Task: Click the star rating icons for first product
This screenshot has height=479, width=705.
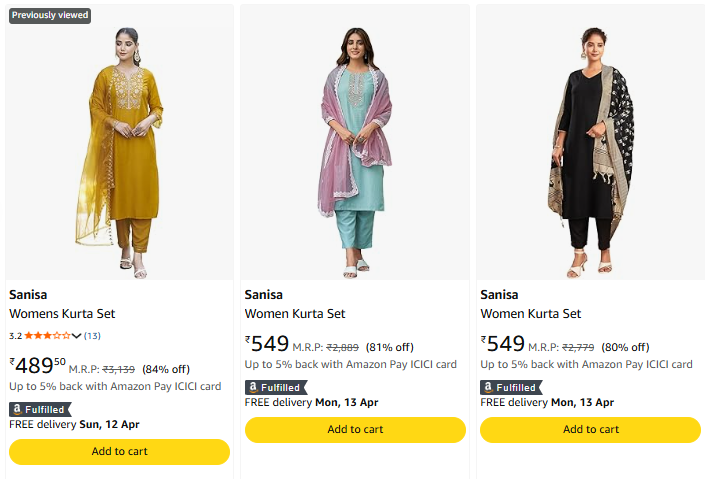Action: [x=47, y=335]
